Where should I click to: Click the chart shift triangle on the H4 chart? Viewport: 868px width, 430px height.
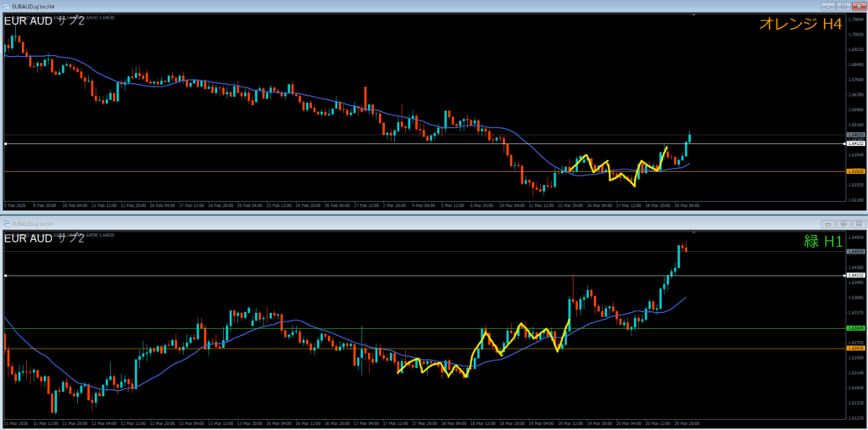(x=693, y=14)
